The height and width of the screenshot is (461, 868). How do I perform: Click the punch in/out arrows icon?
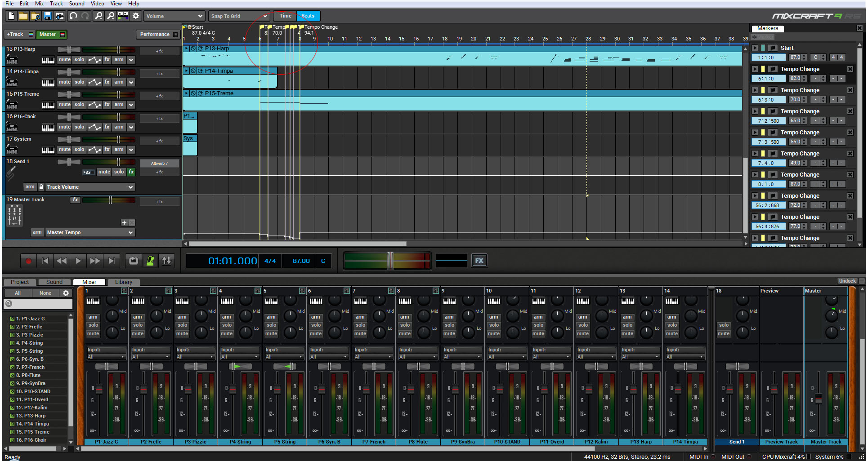(166, 261)
